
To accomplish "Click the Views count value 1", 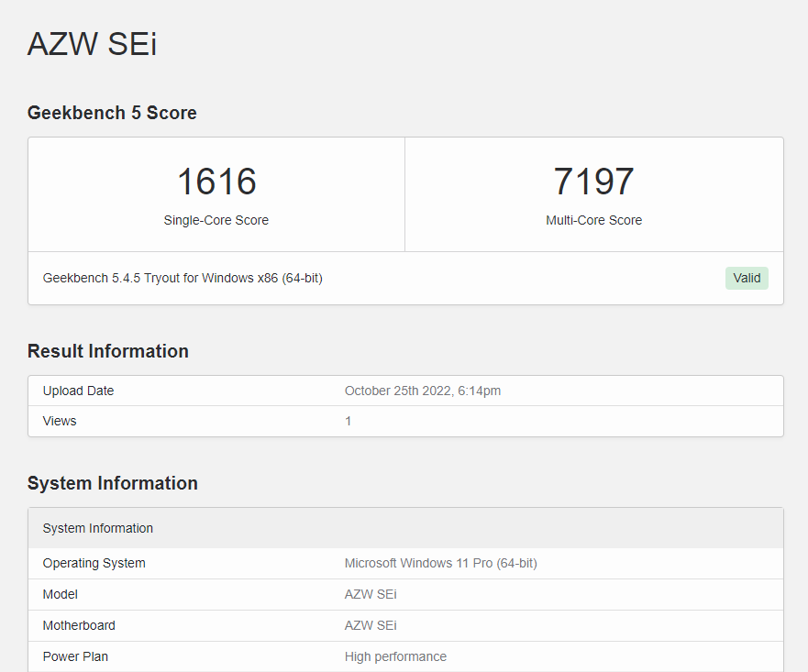I will click(x=348, y=421).
